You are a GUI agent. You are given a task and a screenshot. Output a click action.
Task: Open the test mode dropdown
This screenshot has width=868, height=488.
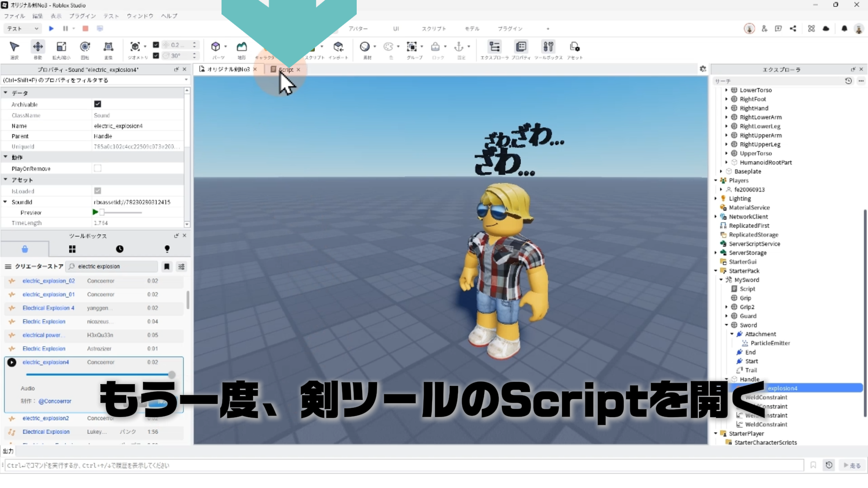(23, 28)
